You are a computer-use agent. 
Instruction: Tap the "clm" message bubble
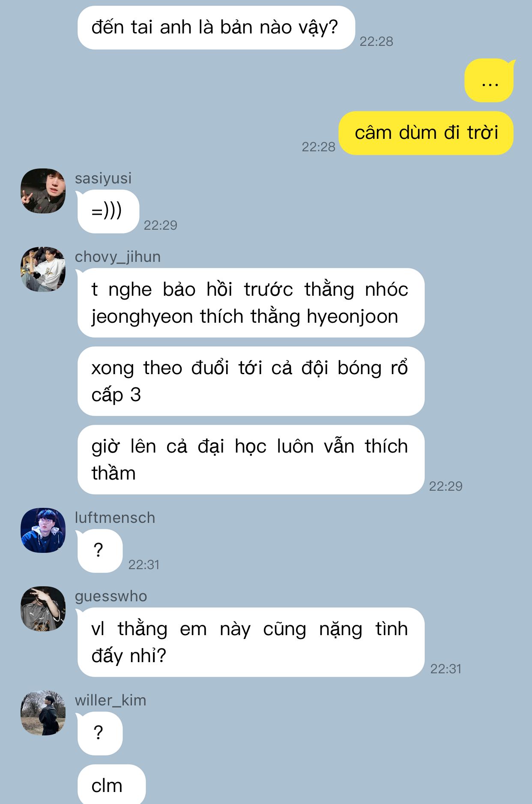pos(111,785)
